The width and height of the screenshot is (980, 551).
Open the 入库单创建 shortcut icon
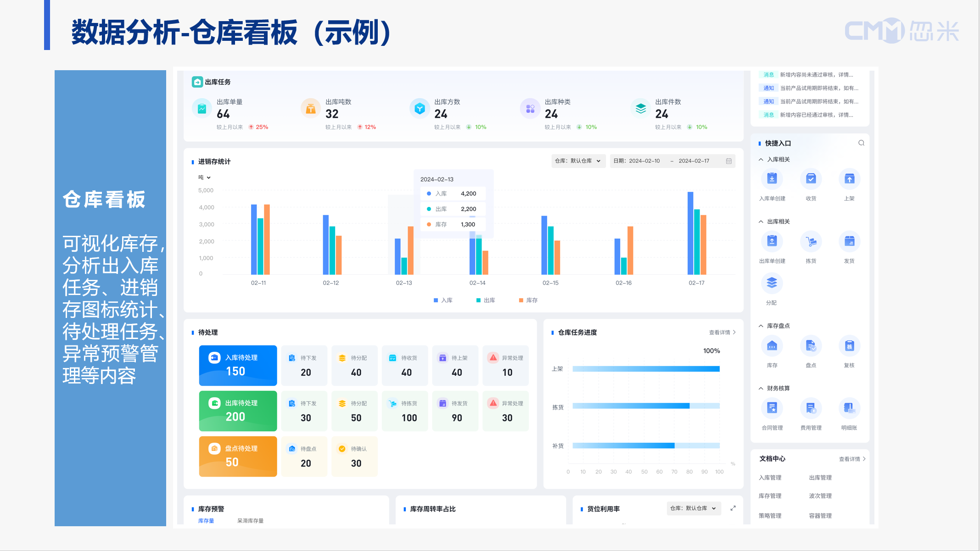772,179
